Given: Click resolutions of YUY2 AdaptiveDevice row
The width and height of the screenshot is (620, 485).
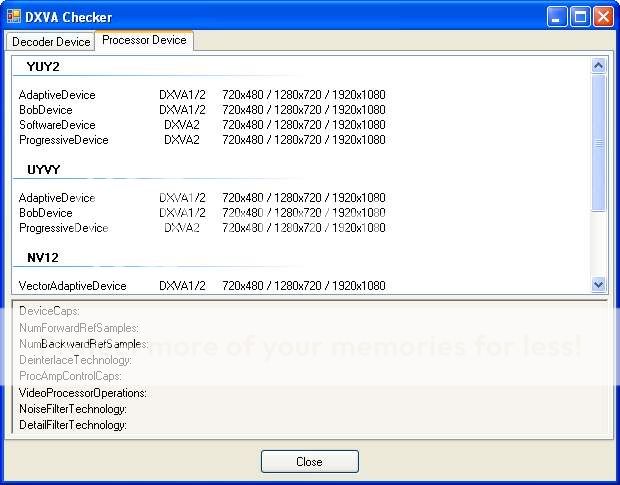Looking at the screenshot, I should [304, 95].
